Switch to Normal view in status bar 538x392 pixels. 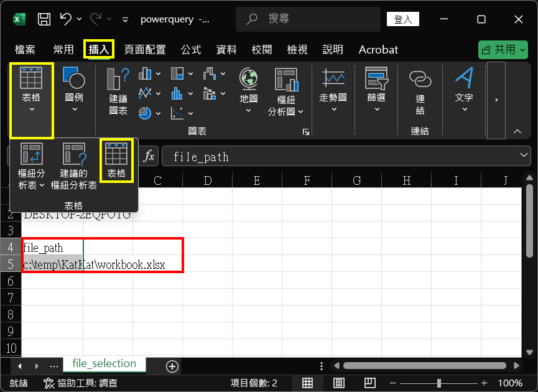point(308,383)
